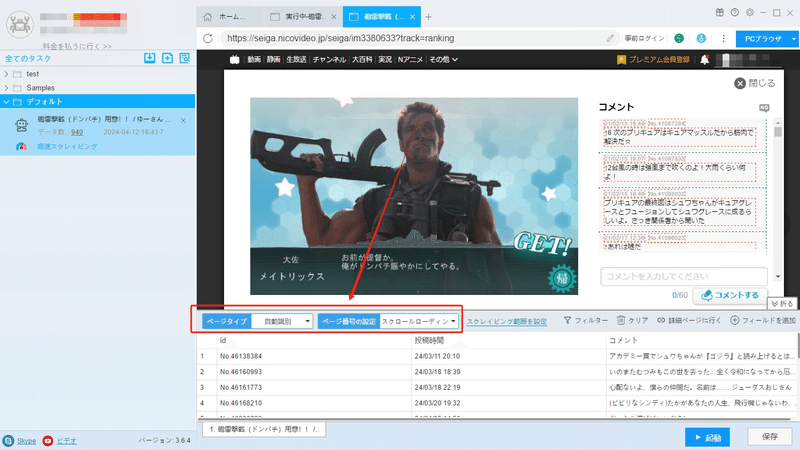Click the スクレイピング範囲を設定 link
Viewport: 800px width, 450px height.
click(x=507, y=321)
